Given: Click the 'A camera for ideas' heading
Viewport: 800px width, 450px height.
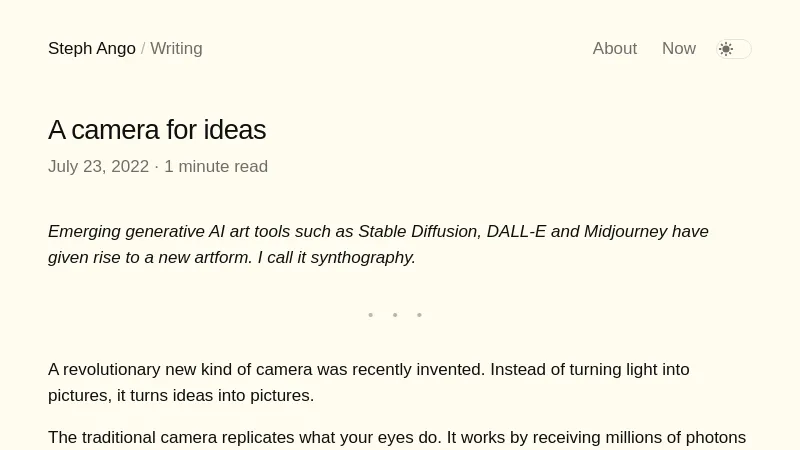Looking at the screenshot, I should pos(157,130).
